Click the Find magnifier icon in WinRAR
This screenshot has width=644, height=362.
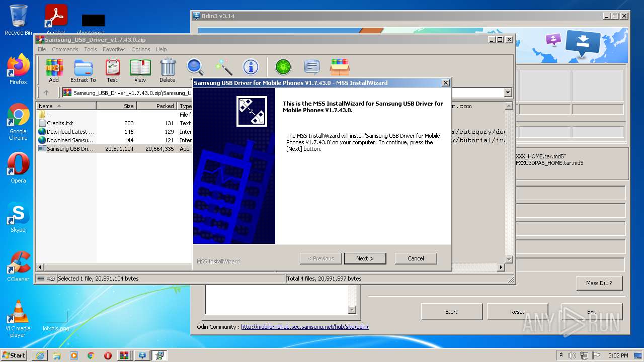pos(195,67)
